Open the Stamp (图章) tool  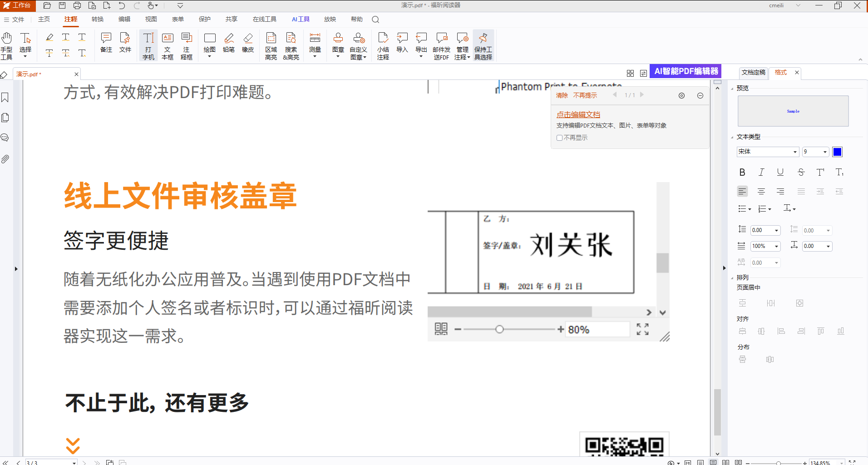(x=338, y=45)
